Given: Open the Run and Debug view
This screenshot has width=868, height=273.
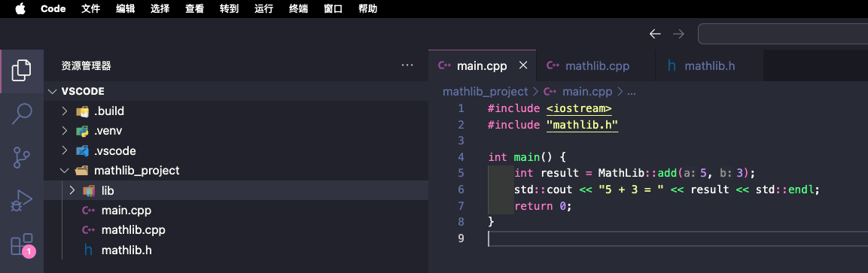Looking at the screenshot, I should (22, 201).
